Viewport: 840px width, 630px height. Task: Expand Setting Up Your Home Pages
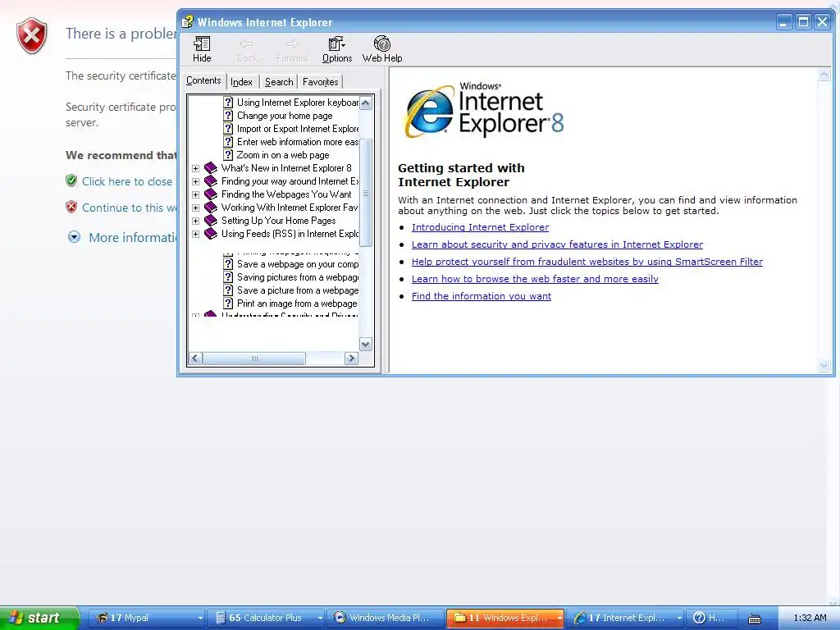[195, 221]
